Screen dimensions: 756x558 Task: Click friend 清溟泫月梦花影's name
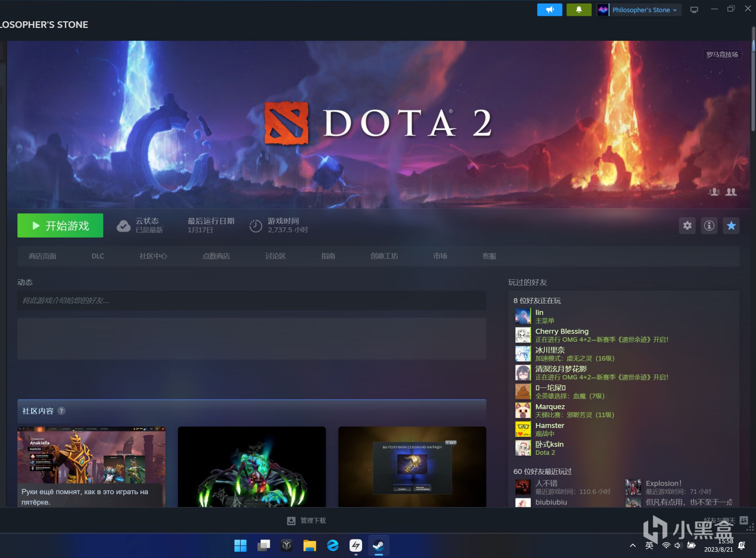point(561,369)
